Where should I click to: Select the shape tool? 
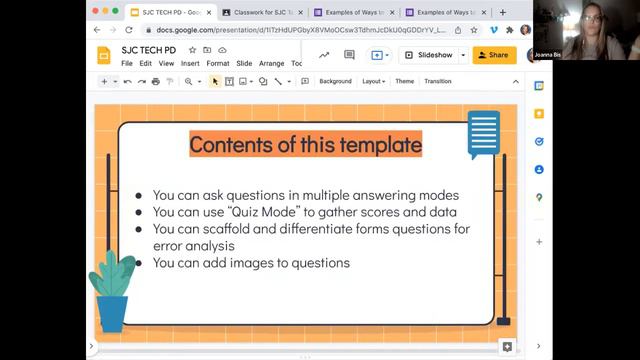(x=263, y=82)
